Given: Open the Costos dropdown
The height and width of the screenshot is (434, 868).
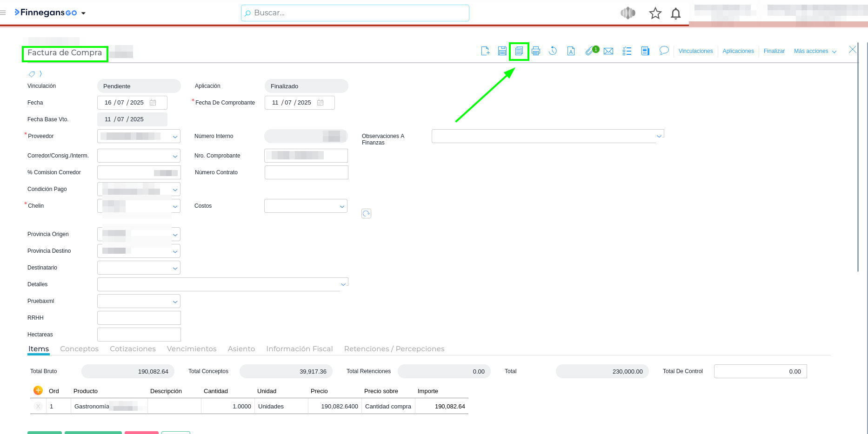Looking at the screenshot, I should coord(342,206).
